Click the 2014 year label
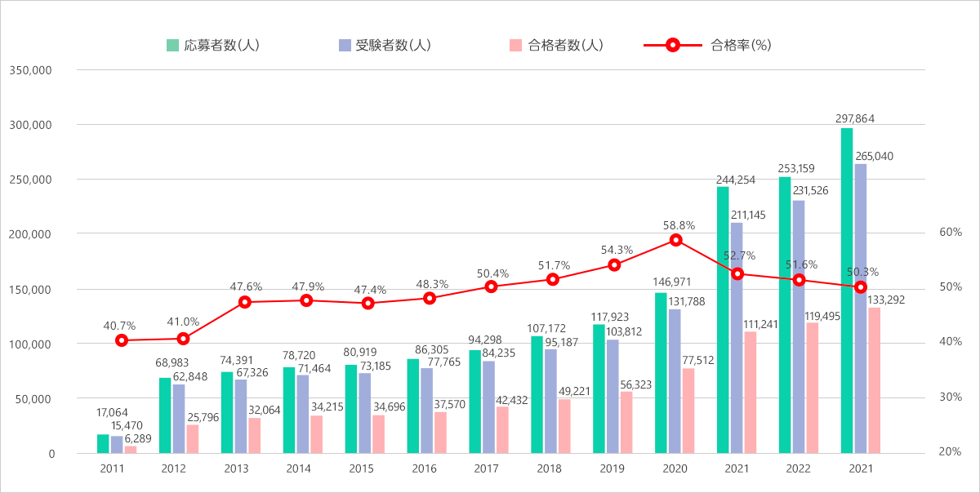This screenshot has width=980, height=493. pyautogui.click(x=298, y=469)
